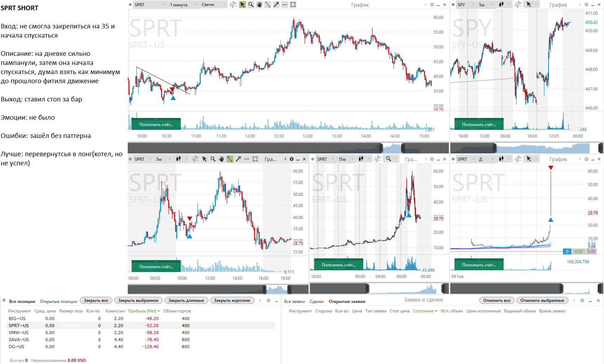Screen dimensions: 604x364
Task: Sort orders by 'Состояние' column header
Action: pos(425,311)
